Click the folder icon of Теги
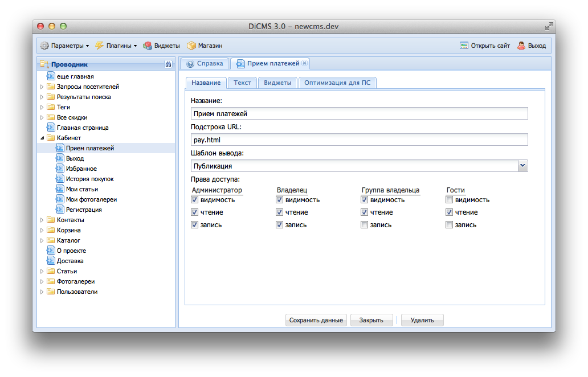This screenshot has width=588, height=377. click(x=51, y=107)
